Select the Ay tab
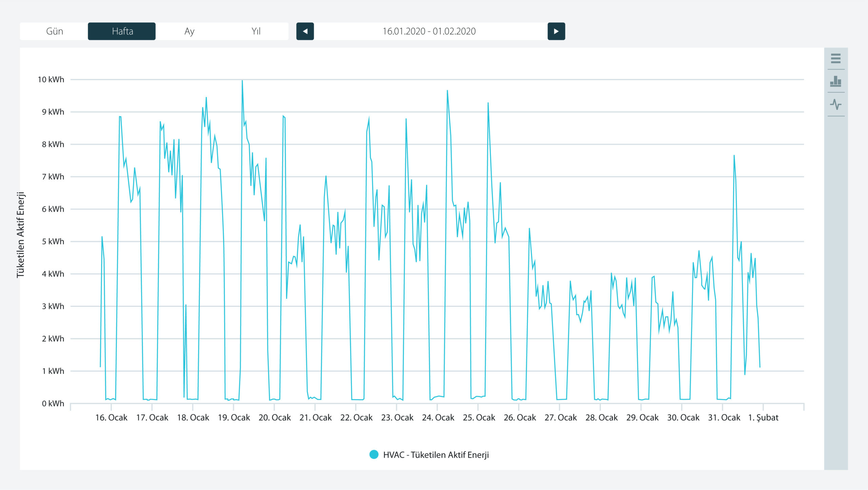 pyautogui.click(x=189, y=31)
